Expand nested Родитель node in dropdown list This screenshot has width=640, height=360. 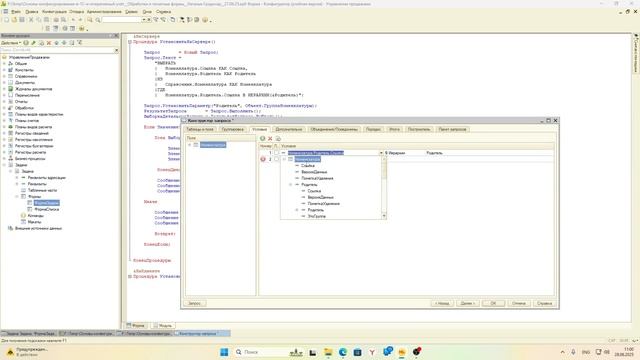tap(297, 210)
